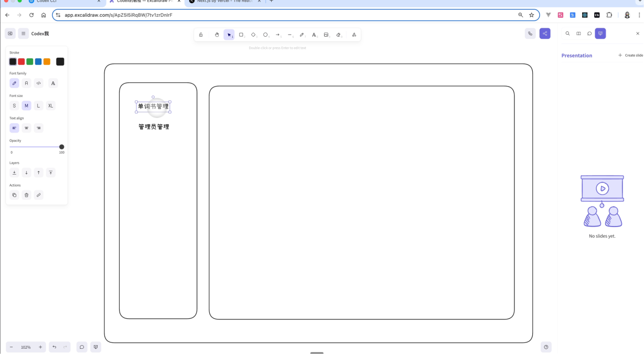
Task: Open the search tab in the sidebar
Action: [567, 34]
